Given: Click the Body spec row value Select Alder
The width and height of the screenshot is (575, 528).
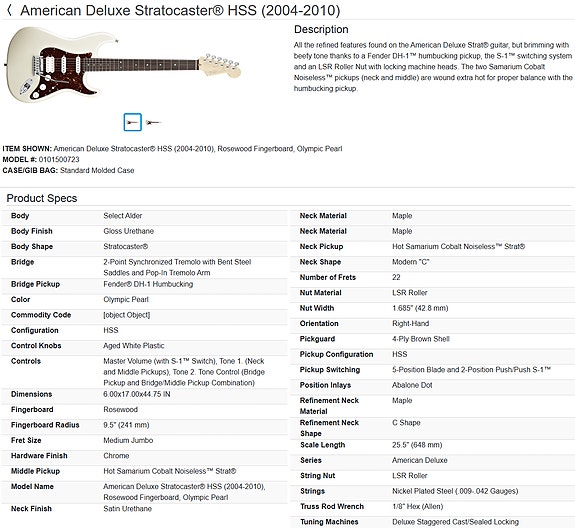Looking at the screenshot, I should [x=123, y=216].
